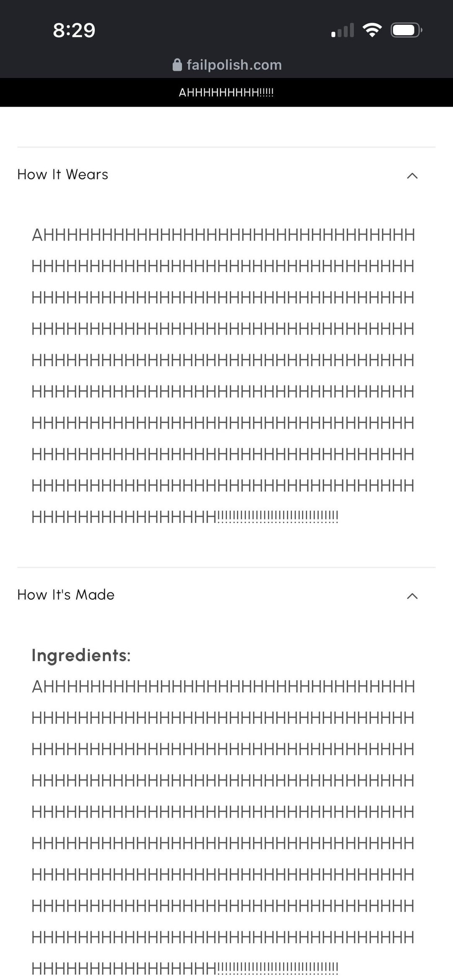Tap the cellular signal bars icon
453x980 pixels.
tap(343, 31)
